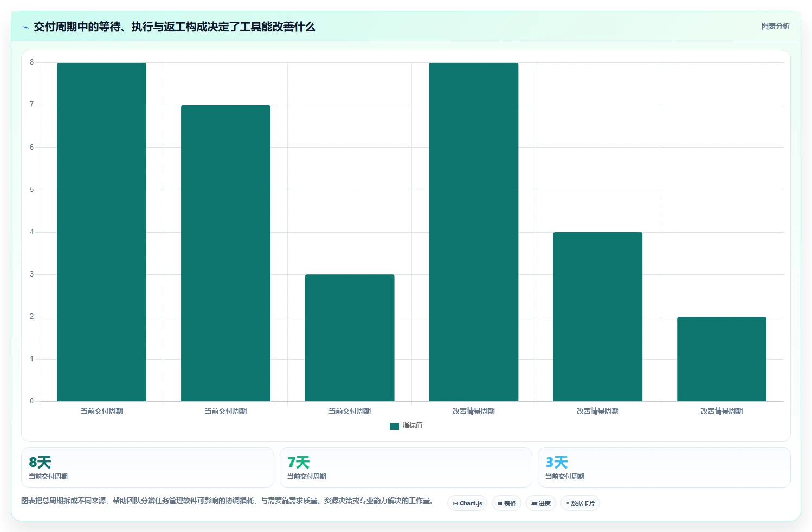Click x-axis label 当前交付周期 beneath the 7-value bar
The width and height of the screenshot is (812, 532).
click(x=225, y=411)
